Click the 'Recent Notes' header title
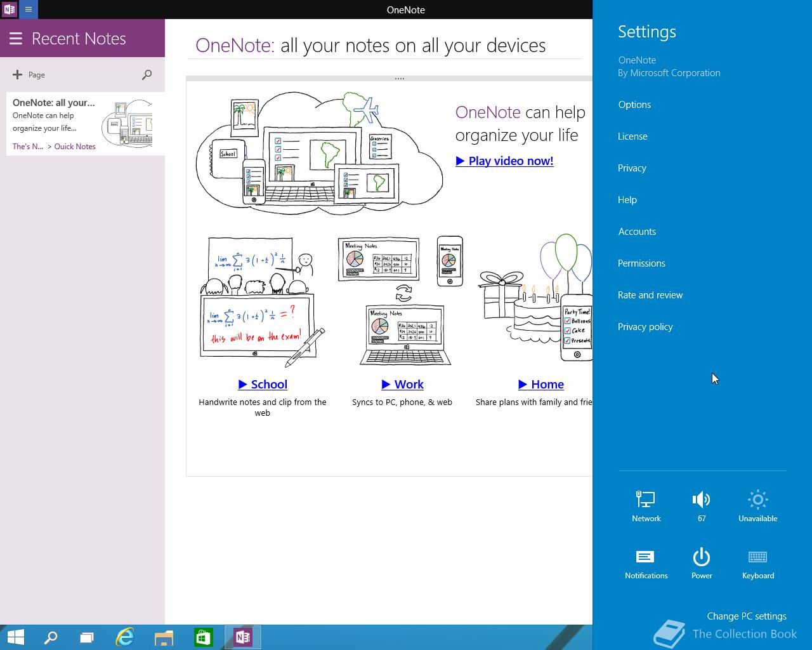The width and height of the screenshot is (812, 650). [79, 39]
